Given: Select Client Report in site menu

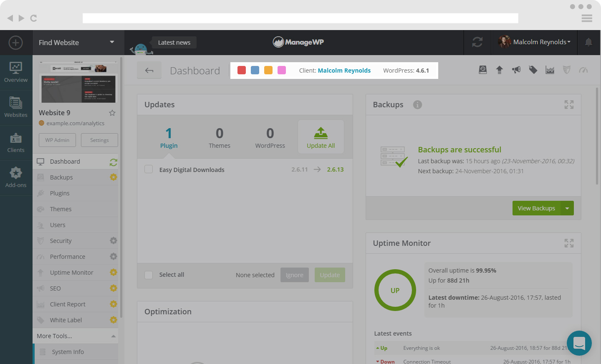Looking at the screenshot, I should point(75,304).
